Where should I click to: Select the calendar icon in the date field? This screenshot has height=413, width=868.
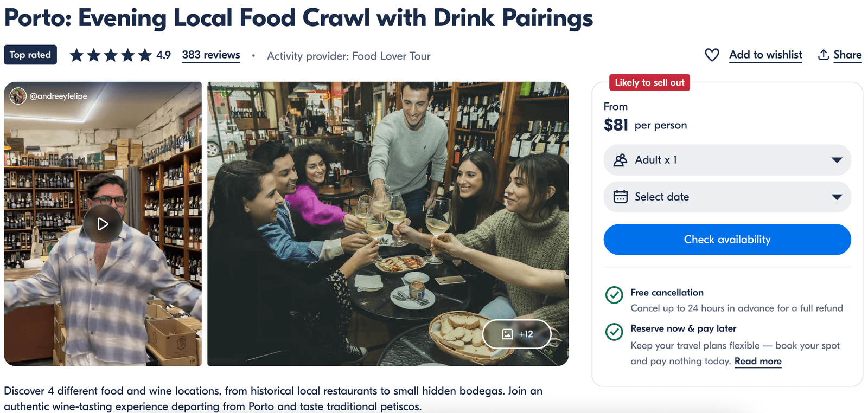tap(620, 197)
